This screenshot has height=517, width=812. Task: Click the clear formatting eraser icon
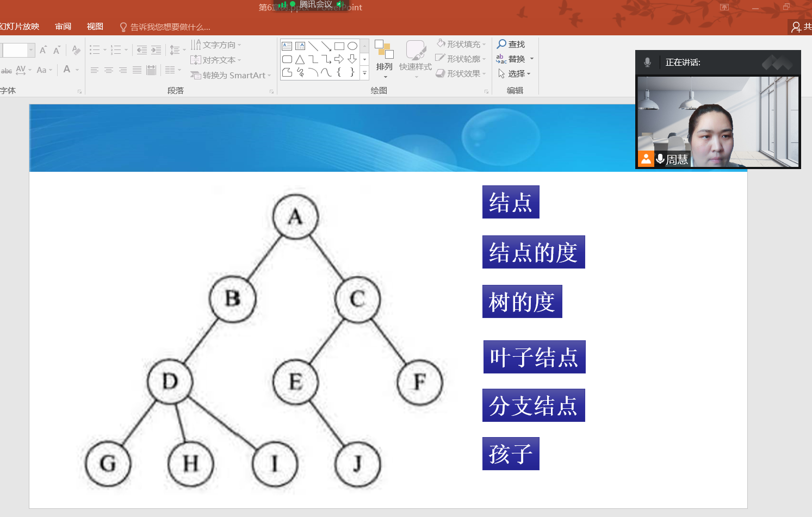pyautogui.click(x=76, y=51)
